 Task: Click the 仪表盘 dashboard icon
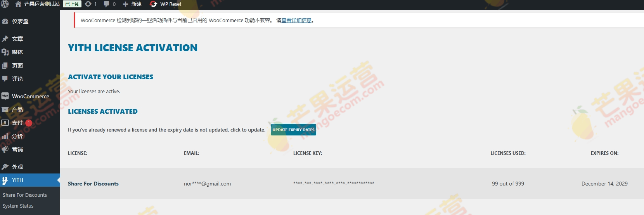click(5, 21)
